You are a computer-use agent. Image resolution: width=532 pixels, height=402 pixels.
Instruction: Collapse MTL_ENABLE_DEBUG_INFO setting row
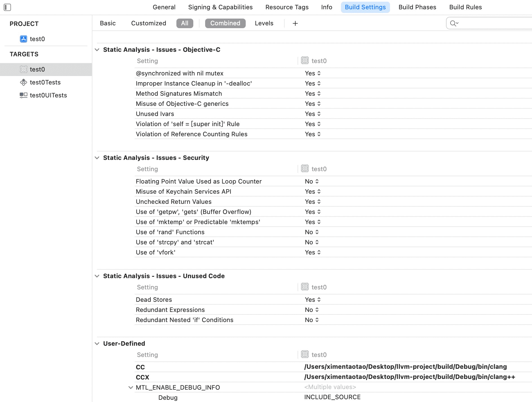(x=130, y=388)
